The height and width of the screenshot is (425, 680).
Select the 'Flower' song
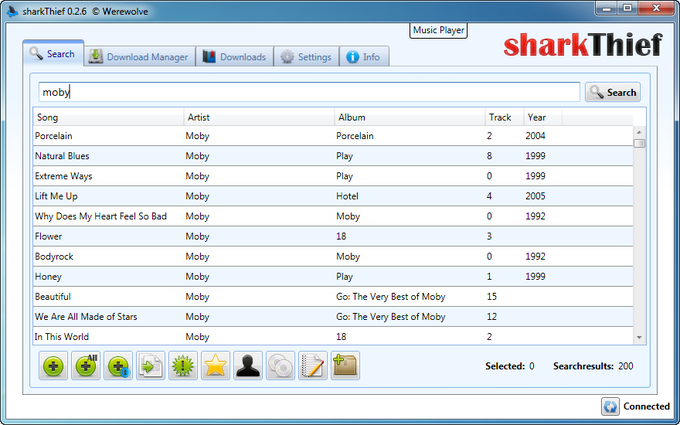pos(333,236)
